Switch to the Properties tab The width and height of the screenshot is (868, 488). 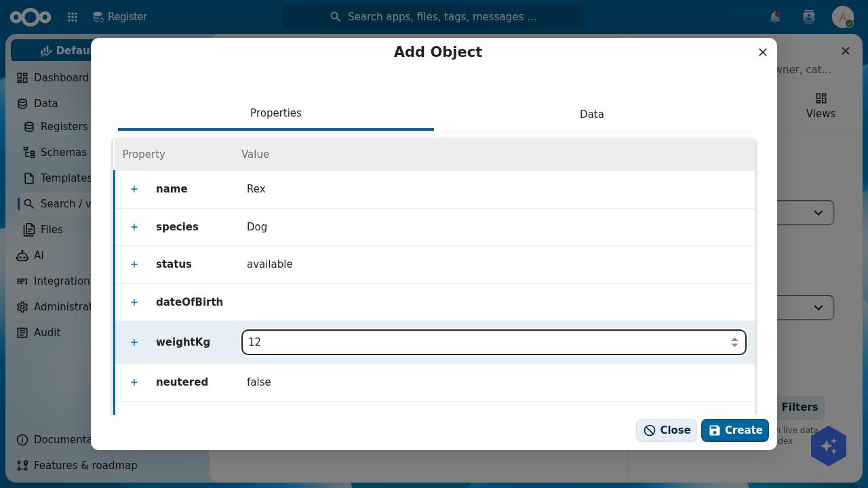276,113
